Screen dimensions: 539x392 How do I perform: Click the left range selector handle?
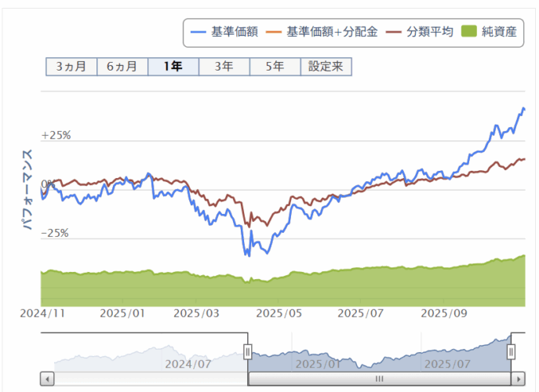coord(248,352)
